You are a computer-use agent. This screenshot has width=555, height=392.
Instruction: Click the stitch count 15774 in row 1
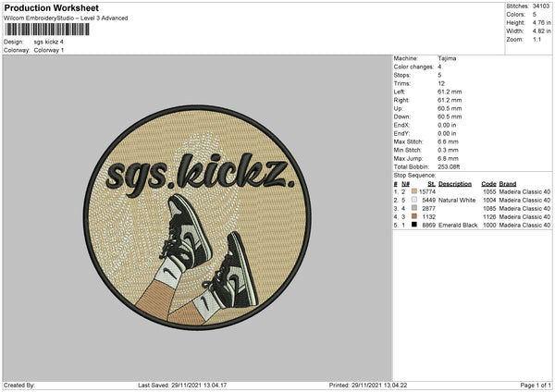point(426,191)
